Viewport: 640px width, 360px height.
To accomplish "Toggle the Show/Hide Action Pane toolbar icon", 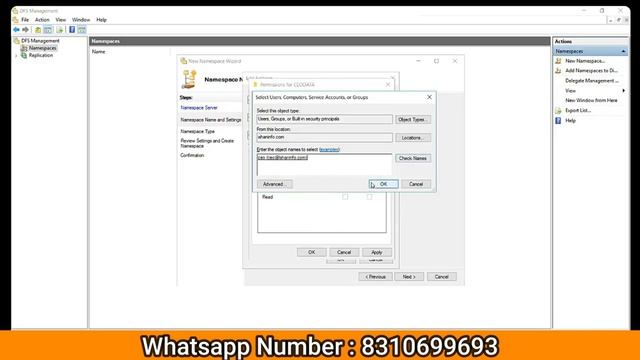I will [x=82, y=30].
